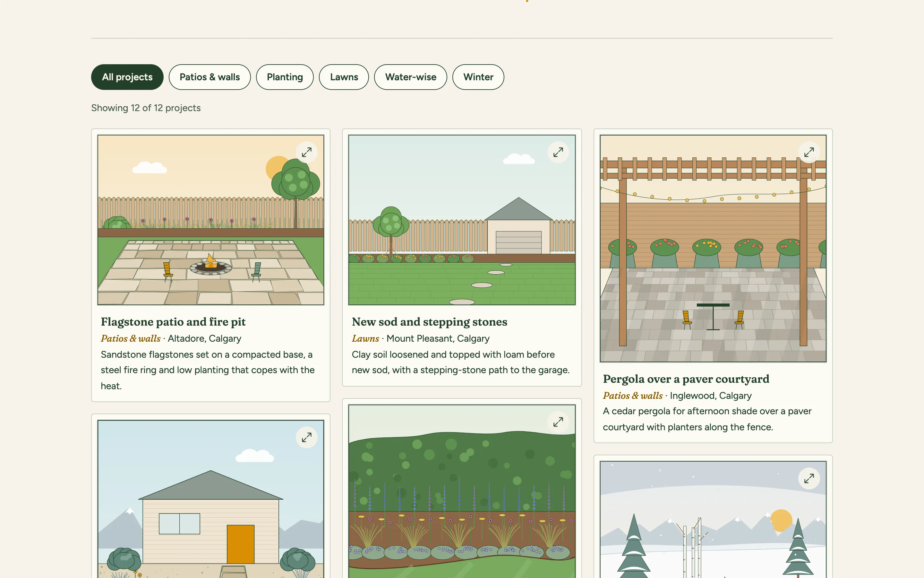Expand the Flagstone patio and fire pit image

[x=307, y=152]
